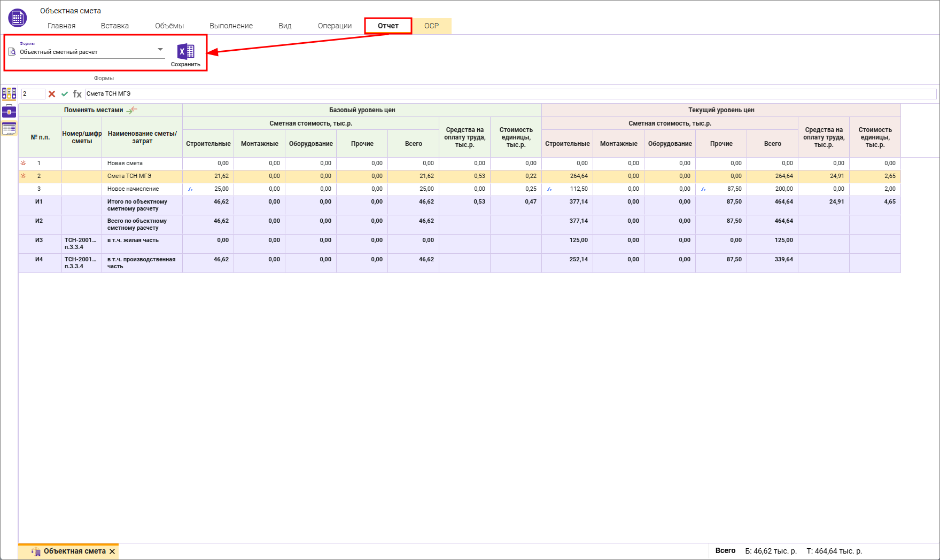Click the formula bar containing Смета ТСН МГЭ

pos(508,94)
